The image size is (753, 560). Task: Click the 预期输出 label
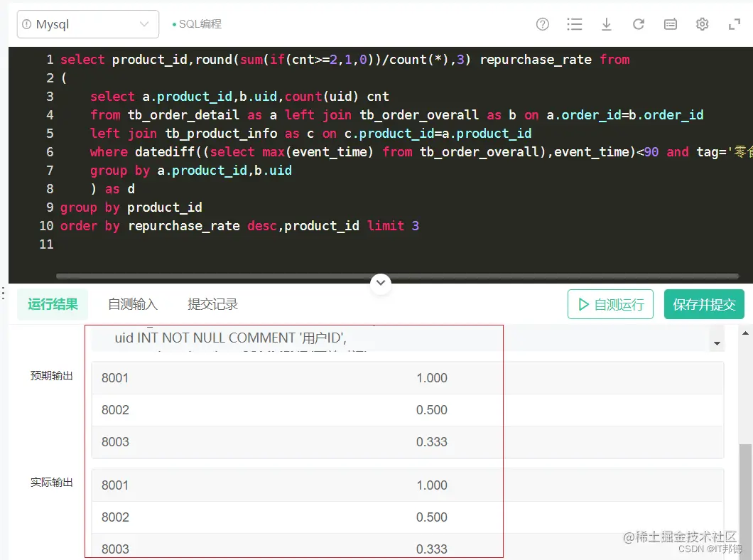51,375
